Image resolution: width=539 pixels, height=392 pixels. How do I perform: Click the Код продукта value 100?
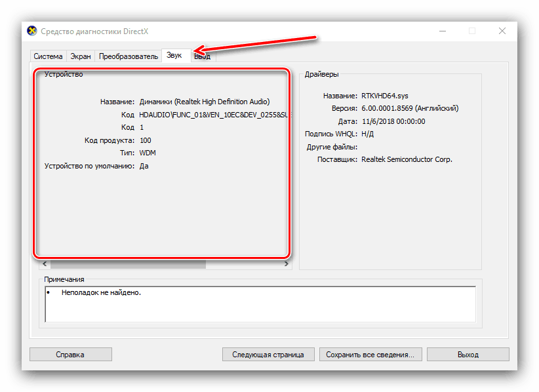point(146,140)
